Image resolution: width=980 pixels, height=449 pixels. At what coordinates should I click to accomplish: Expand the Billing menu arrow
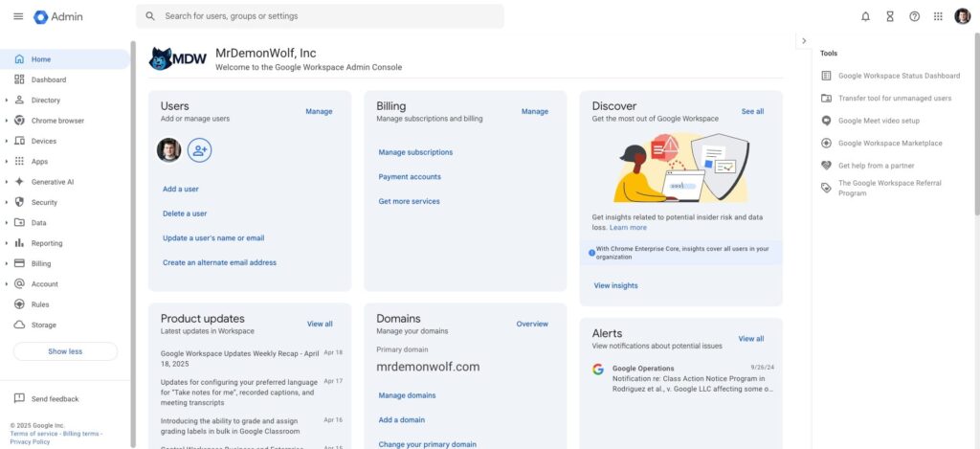tap(7, 264)
